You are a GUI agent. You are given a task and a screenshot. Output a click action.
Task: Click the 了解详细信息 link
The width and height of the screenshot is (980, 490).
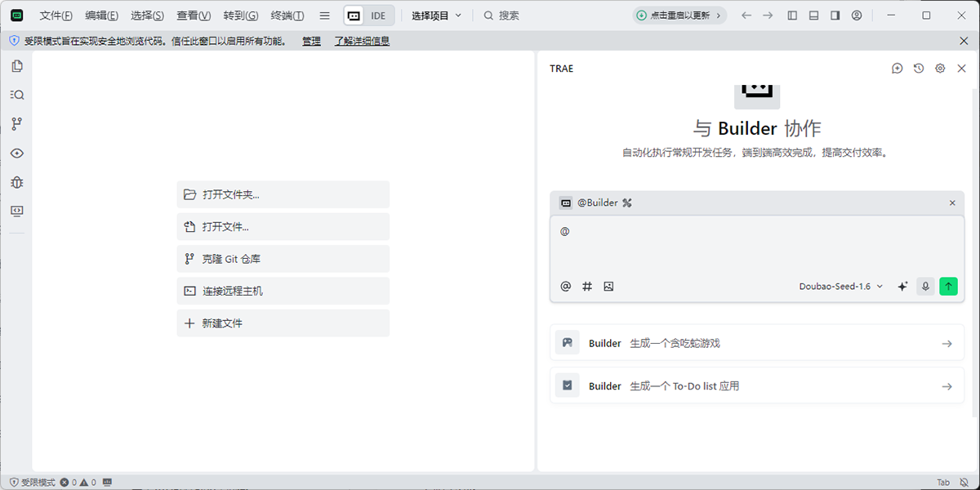362,41
